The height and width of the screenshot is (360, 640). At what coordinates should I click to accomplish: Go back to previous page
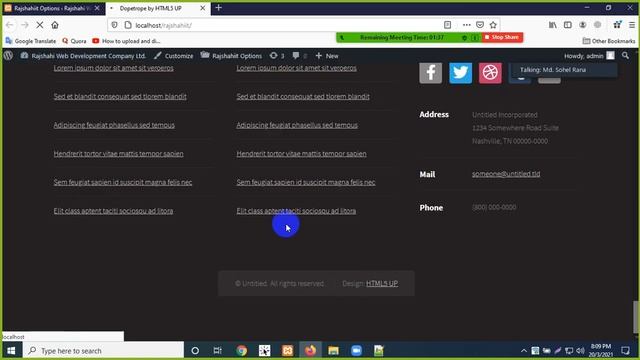click(9, 25)
